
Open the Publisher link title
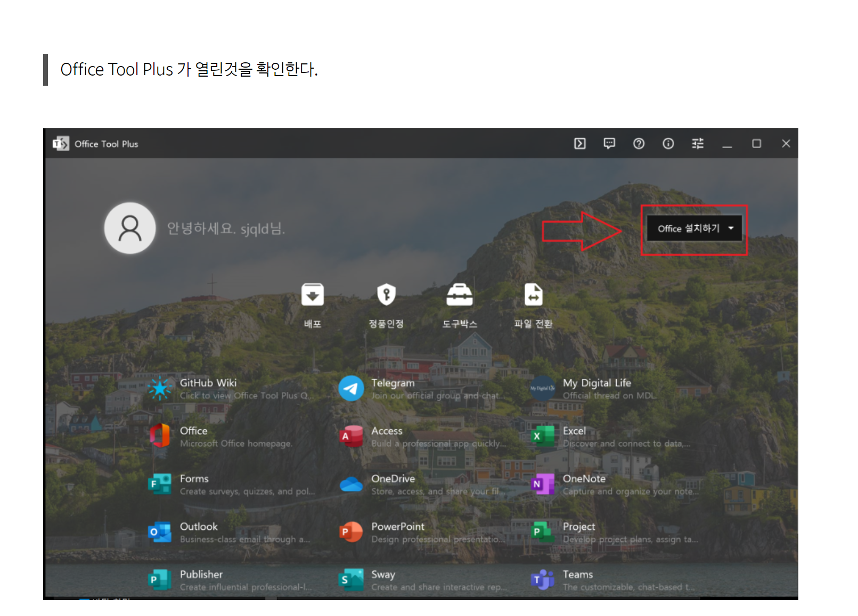pos(201,574)
